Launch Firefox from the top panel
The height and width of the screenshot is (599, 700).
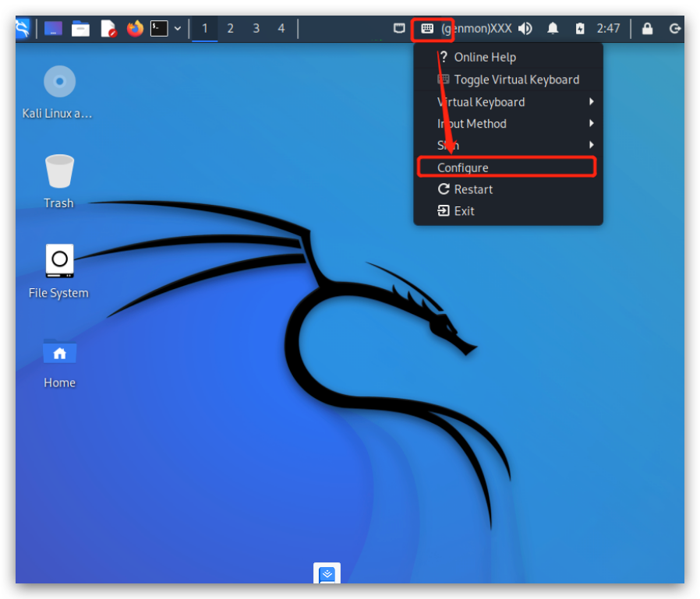pos(135,29)
